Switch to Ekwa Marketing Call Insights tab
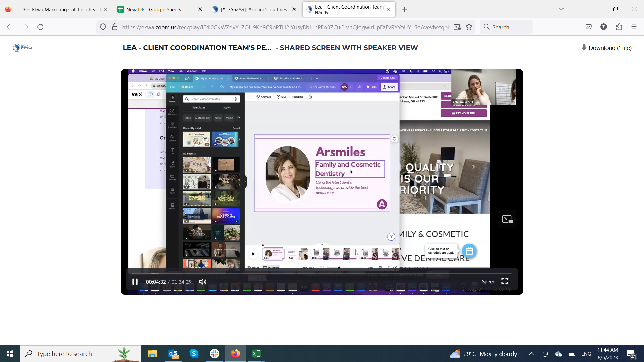The image size is (644, 362). click(x=63, y=9)
